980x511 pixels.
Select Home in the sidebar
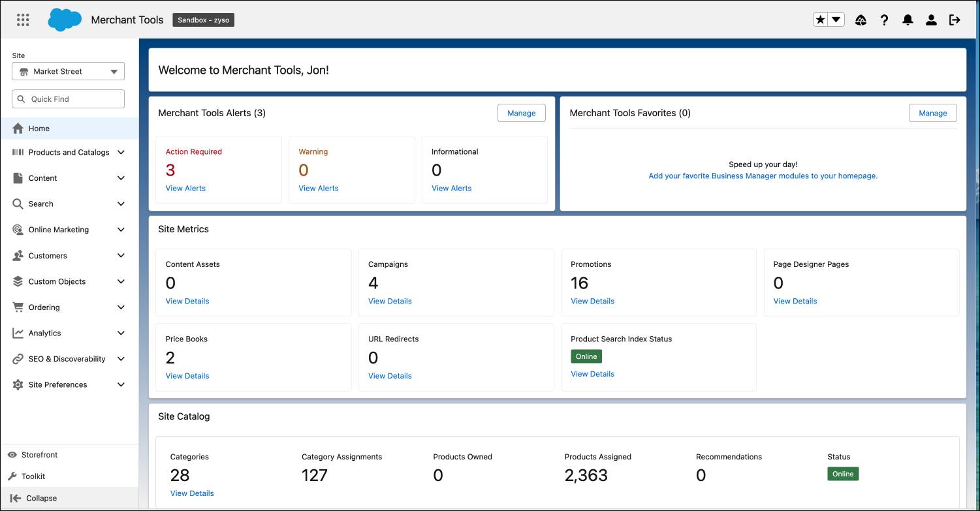69,129
